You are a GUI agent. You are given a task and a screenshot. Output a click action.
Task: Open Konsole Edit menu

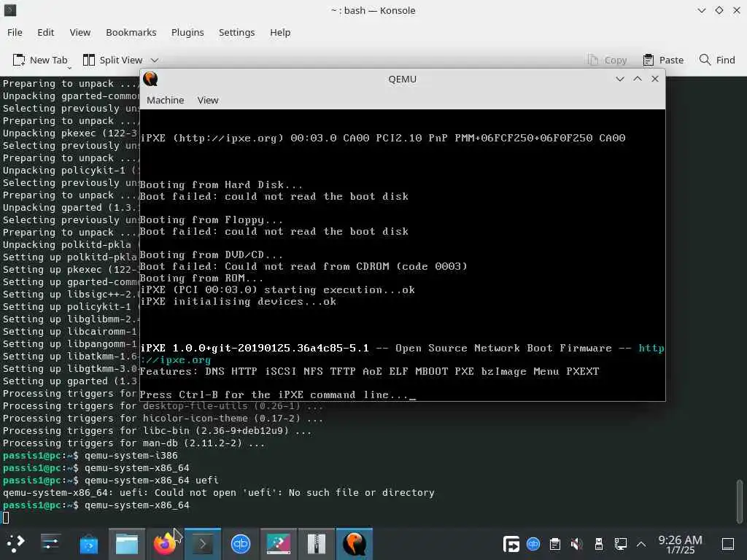tap(46, 32)
